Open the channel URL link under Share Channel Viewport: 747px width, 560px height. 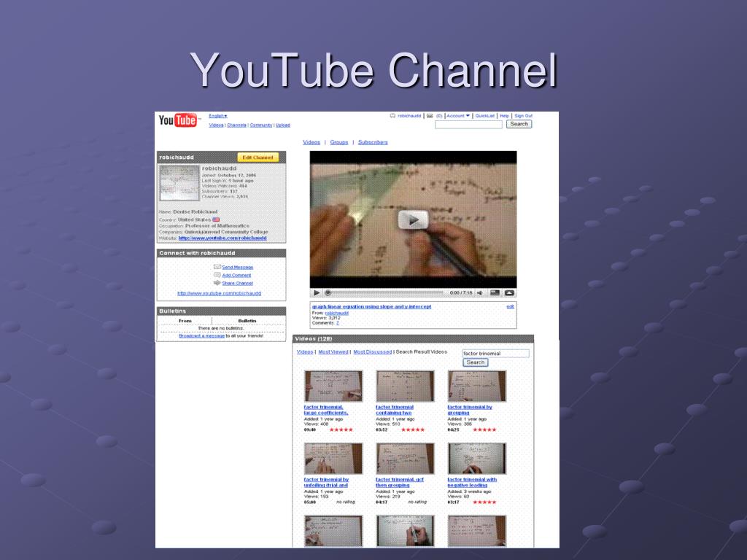tap(219, 293)
